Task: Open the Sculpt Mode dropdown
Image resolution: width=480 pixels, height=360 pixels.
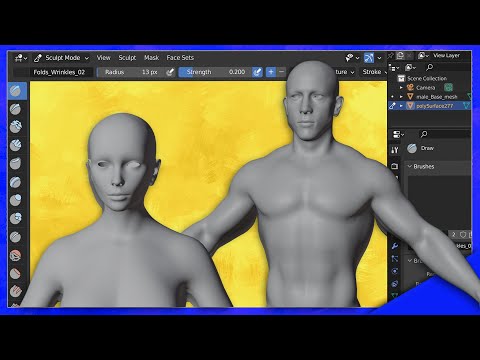Action: tap(61, 58)
